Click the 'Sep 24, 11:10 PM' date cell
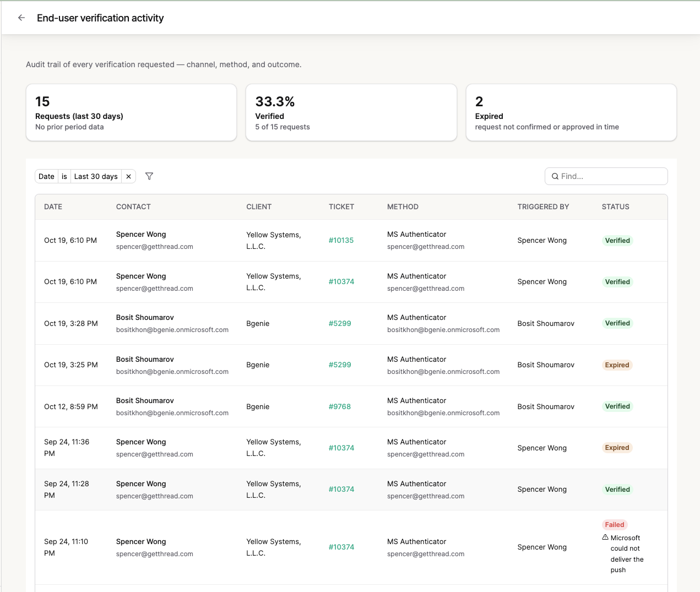This screenshot has width=700, height=592. point(66,547)
